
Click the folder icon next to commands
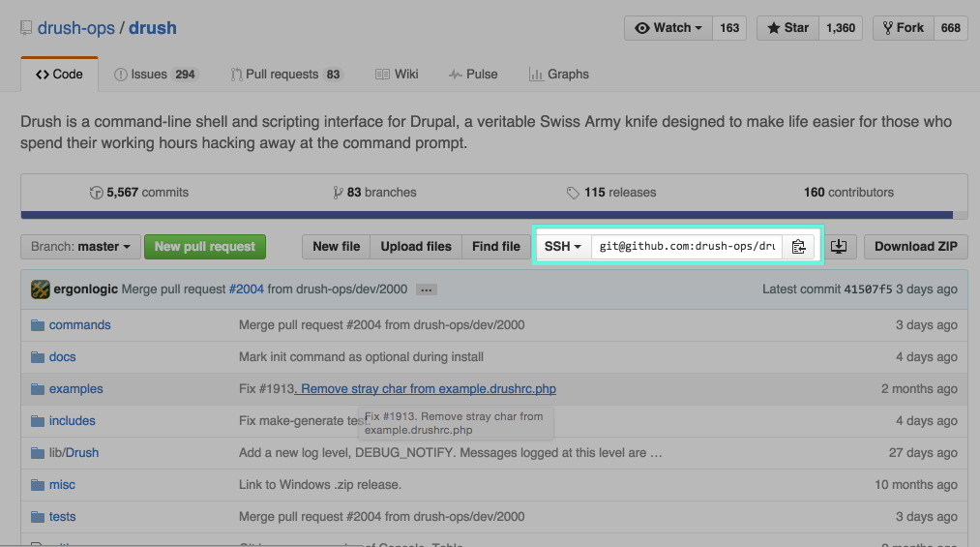pos(38,325)
